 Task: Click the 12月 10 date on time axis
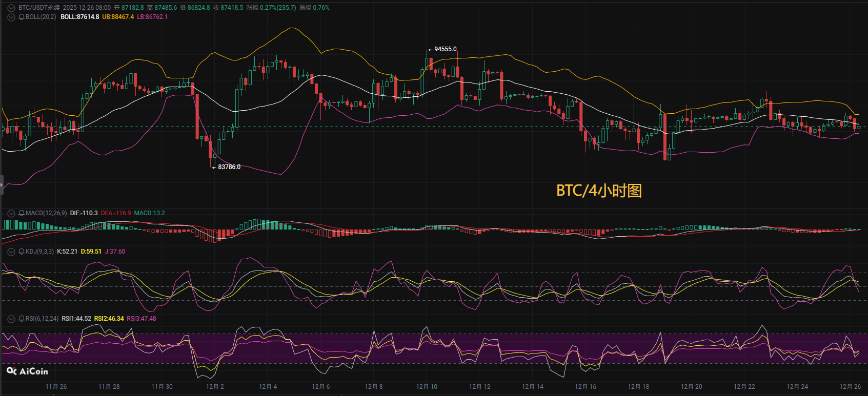pyautogui.click(x=427, y=387)
